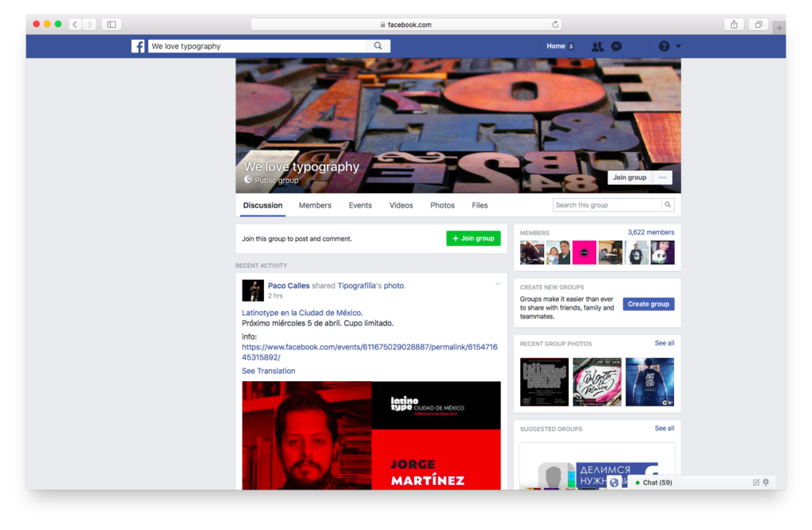Open Paco Calles profile link
The width and height of the screenshot is (812, 530).
pyautogui.click(x=289, y=286)
